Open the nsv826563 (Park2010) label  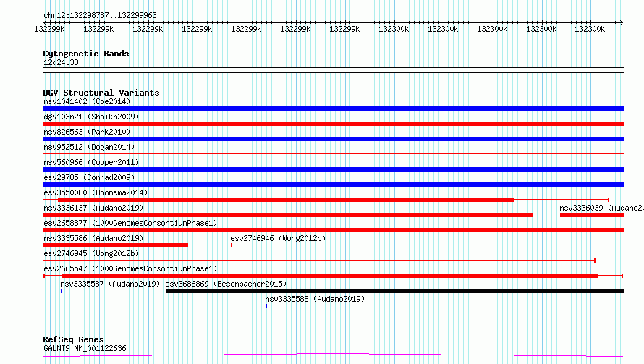(x=87, y=132)
